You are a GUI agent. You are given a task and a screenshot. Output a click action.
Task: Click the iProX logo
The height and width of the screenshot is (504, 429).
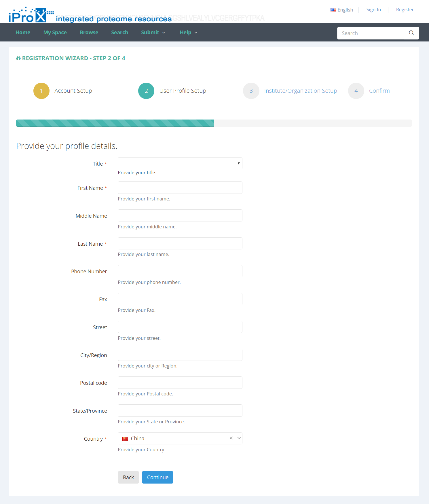(x=31, y=15)
